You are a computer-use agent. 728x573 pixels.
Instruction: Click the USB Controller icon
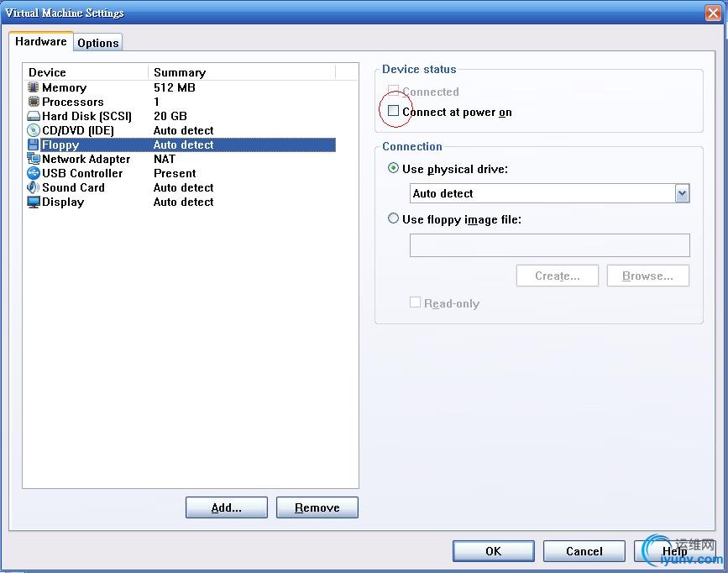coord(33,173)
